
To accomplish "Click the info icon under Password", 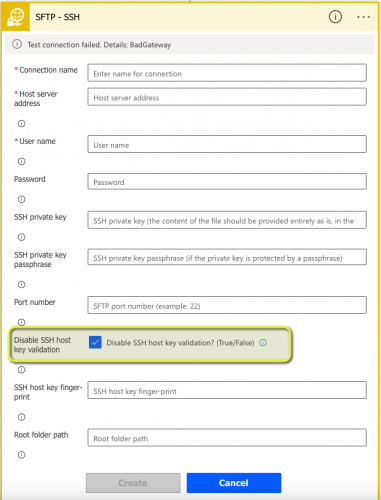I will point(21,199).
